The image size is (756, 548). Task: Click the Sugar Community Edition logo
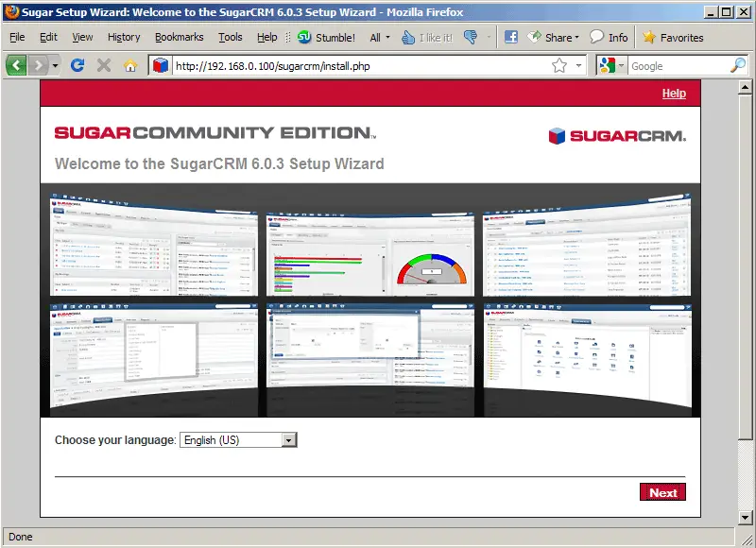click(215, 133)
